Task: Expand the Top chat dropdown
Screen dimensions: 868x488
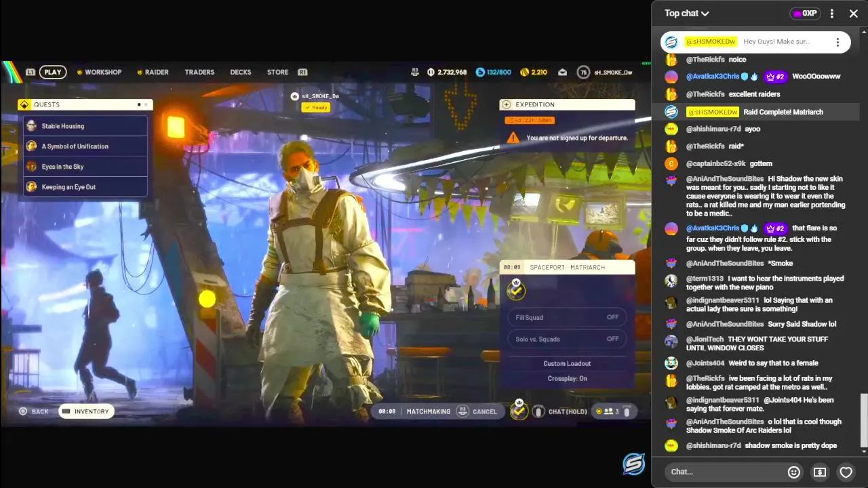Action: pyautogui.click(x=686, y=13)
